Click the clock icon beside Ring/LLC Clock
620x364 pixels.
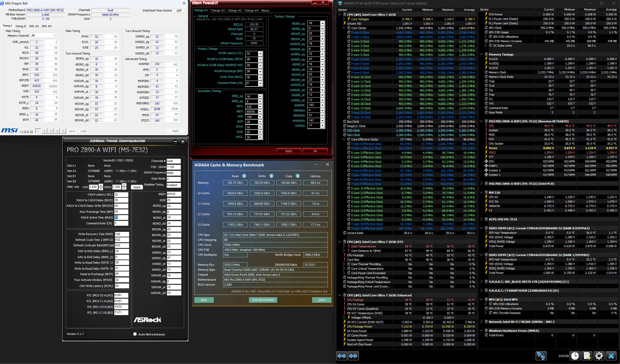click(x=345, y=126)
